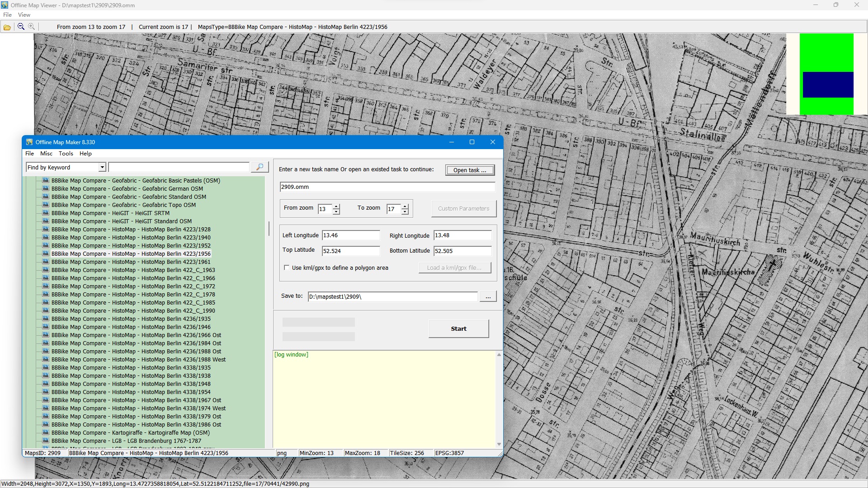Click map icon beside HistoMap Berlin 4223/1940
Screen dimensions: 868x488
click(46, 237)
